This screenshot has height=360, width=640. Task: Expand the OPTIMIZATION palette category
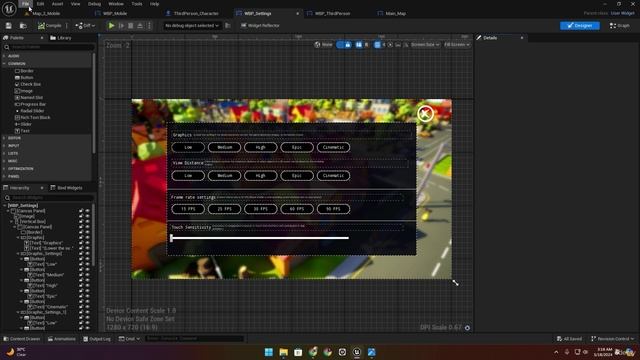pyautogui.click(x=4, y=169)
